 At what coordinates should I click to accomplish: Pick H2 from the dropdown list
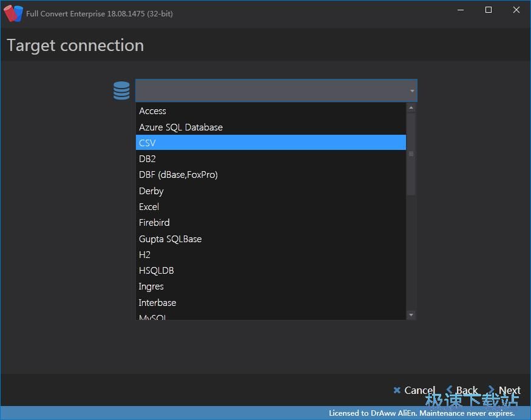(271, 254)
